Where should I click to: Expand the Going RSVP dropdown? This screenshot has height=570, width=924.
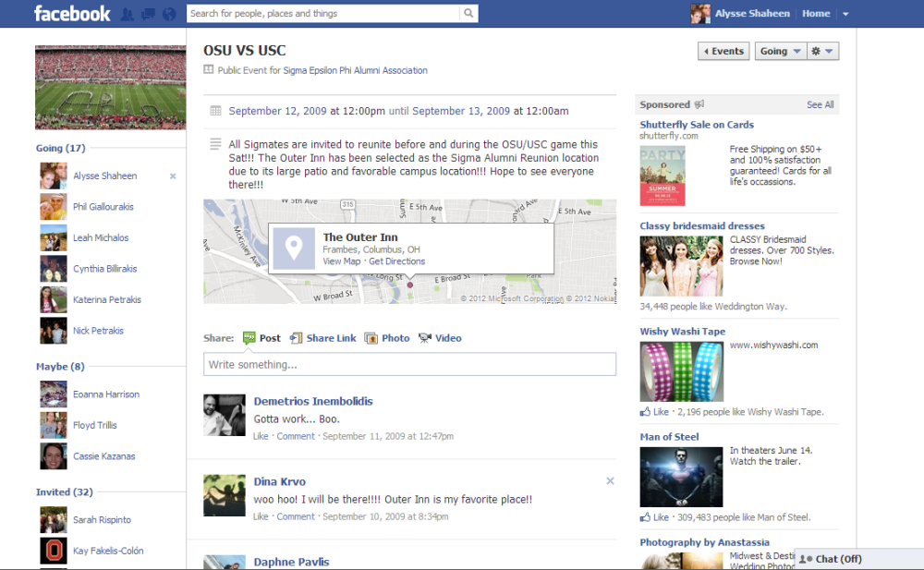point(780,52)
